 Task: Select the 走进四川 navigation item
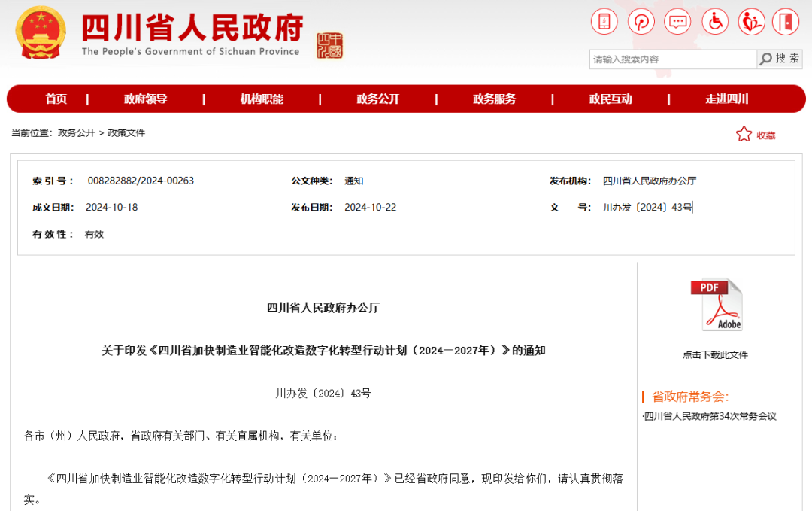[726, 99]
